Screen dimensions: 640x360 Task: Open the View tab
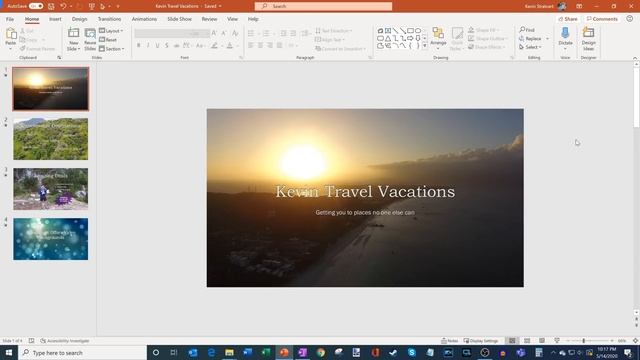232,19
